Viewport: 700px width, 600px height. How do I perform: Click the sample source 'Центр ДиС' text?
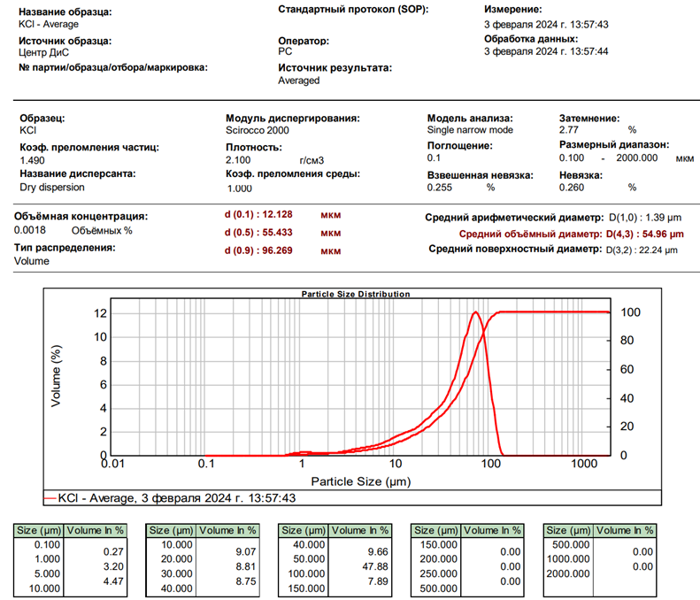click(x=44, y=53)
